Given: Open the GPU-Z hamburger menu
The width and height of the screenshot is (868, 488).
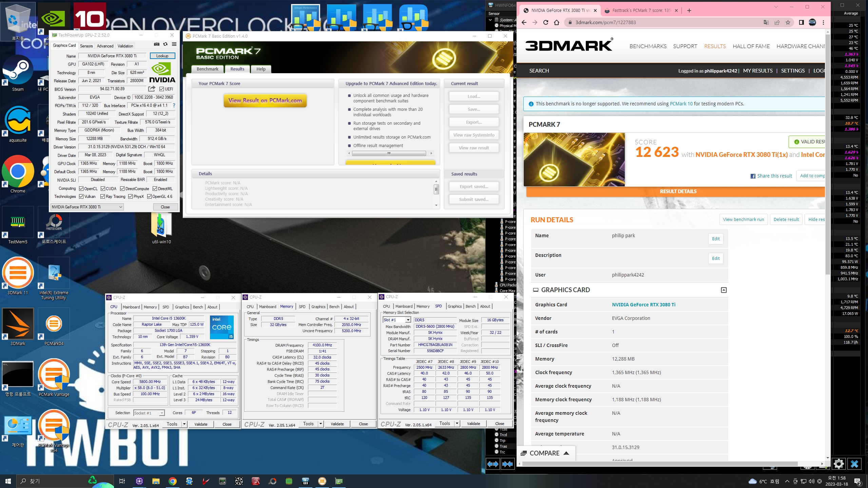Looking at the screenshot, I should point(174,44).
